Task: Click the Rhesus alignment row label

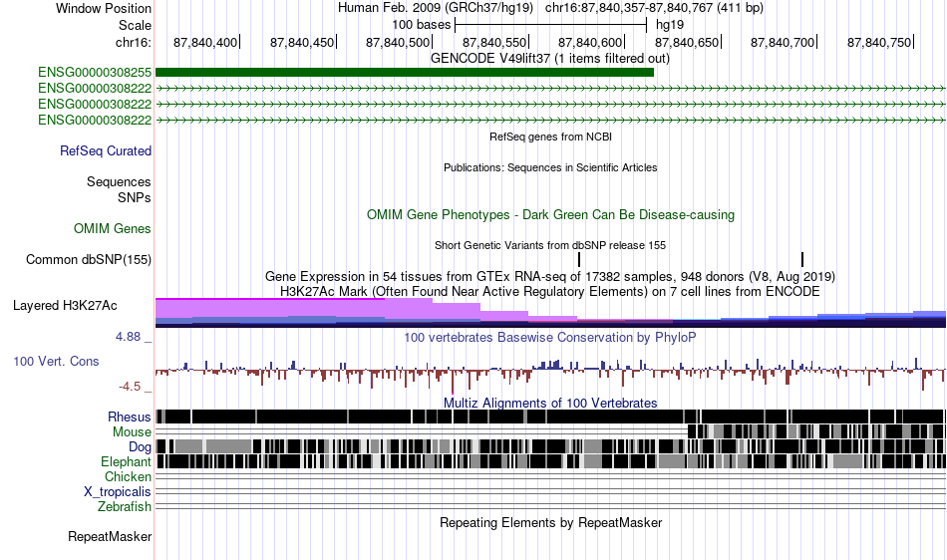Action: (130, 417)
